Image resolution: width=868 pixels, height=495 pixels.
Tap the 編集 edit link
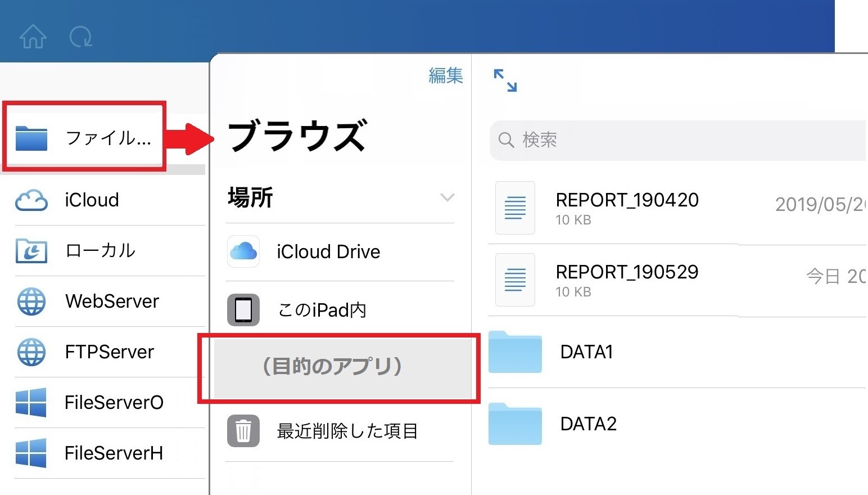click(x=445, y=75)
